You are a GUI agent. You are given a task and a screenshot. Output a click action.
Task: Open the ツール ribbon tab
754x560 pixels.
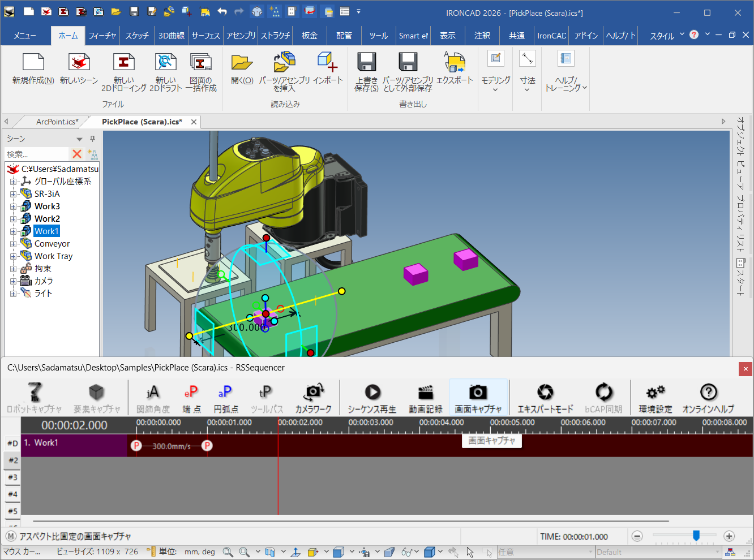379,36
